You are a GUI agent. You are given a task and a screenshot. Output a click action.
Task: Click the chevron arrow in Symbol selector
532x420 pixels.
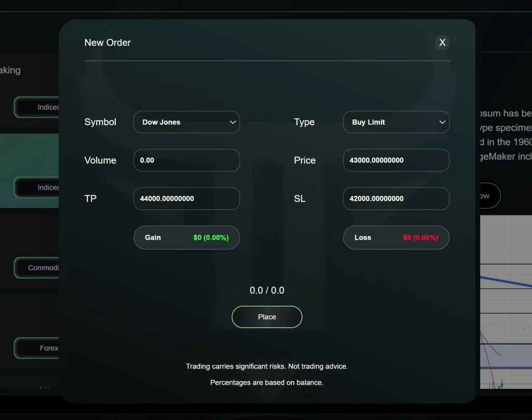point(233,122)
